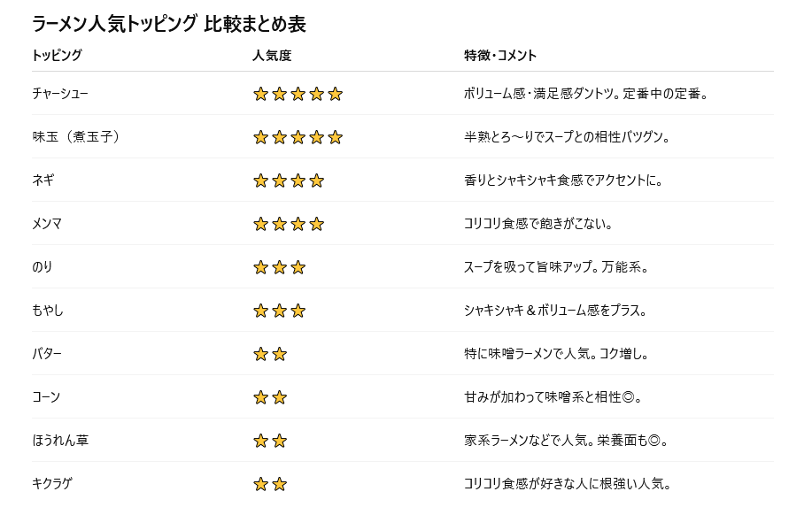Click the first star in the キクラゲ row
The image size is (812, 530).
click(x=260, y=484)
